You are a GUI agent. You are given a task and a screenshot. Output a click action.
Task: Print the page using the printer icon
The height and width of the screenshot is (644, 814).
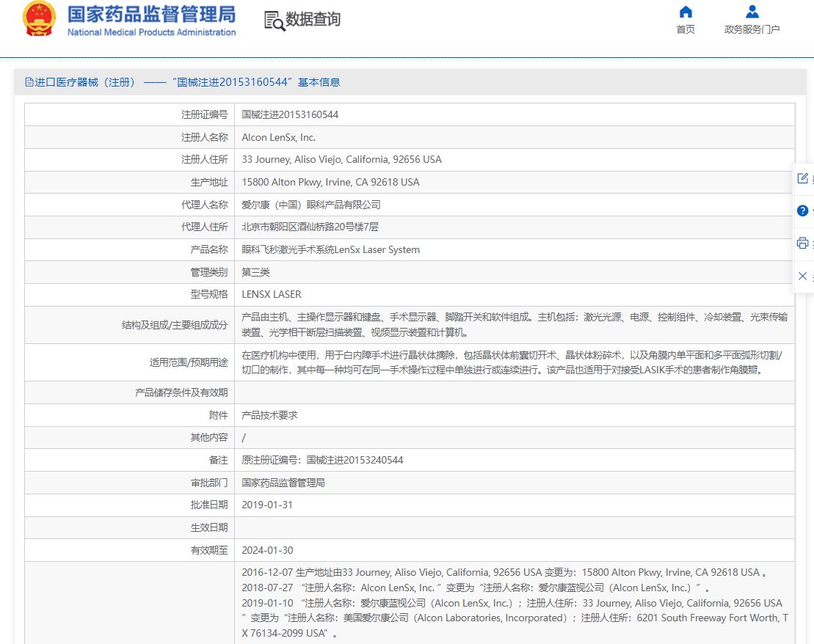coord(802,243)
